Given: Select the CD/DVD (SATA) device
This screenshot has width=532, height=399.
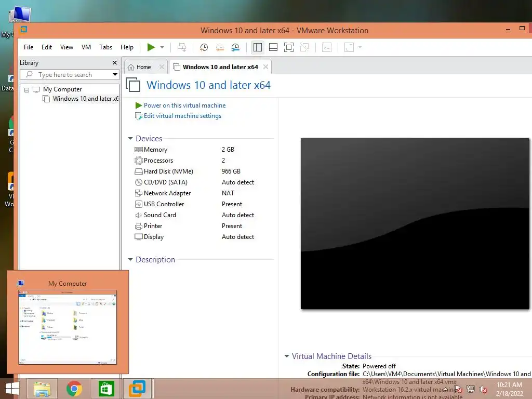Looking at the screenshot, I should tap(166, 182).
